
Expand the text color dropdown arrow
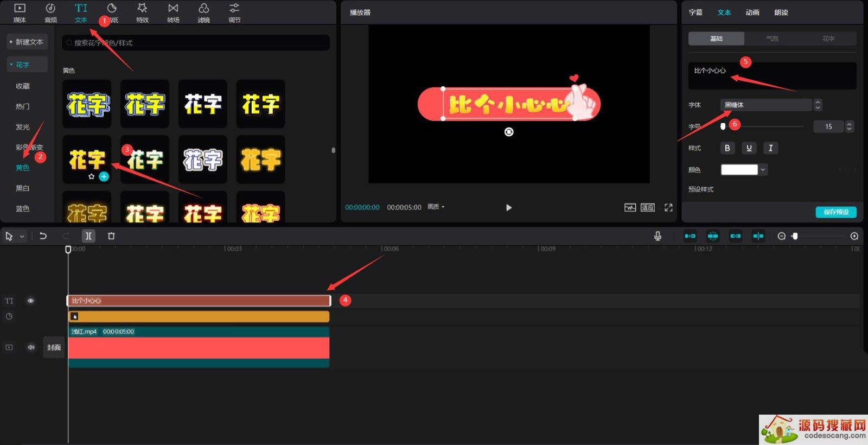[x=763, y=170]
